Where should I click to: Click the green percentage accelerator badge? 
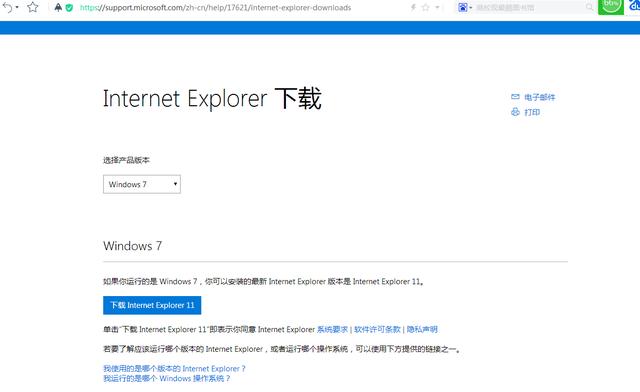(x=611, y=7)
